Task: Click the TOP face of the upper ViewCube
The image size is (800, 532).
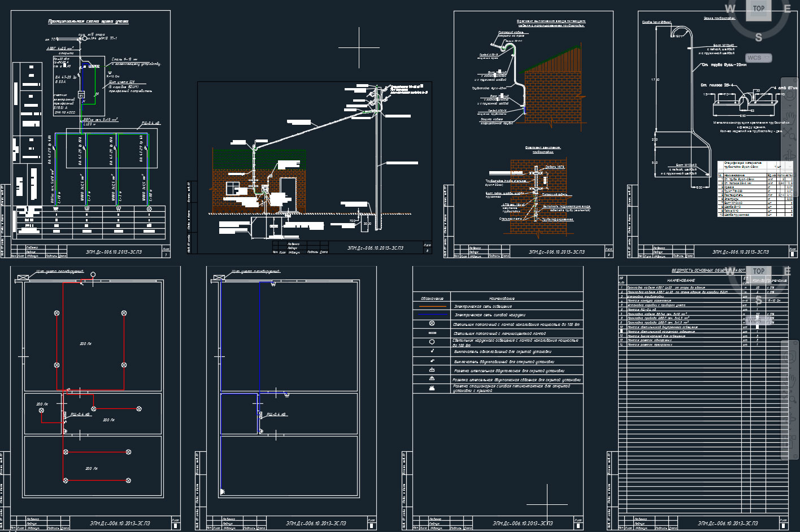Action: 758,8
